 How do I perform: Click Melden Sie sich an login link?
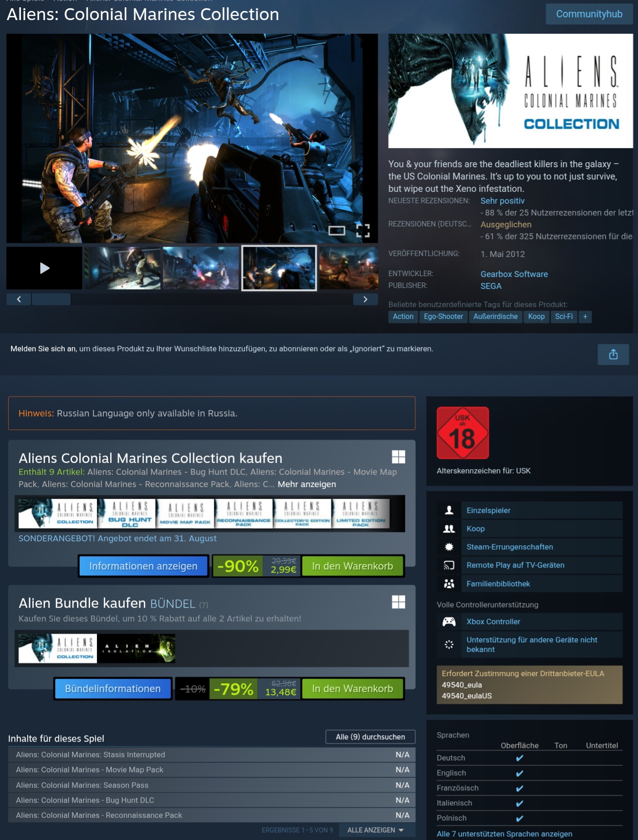(x=43, y=349)
